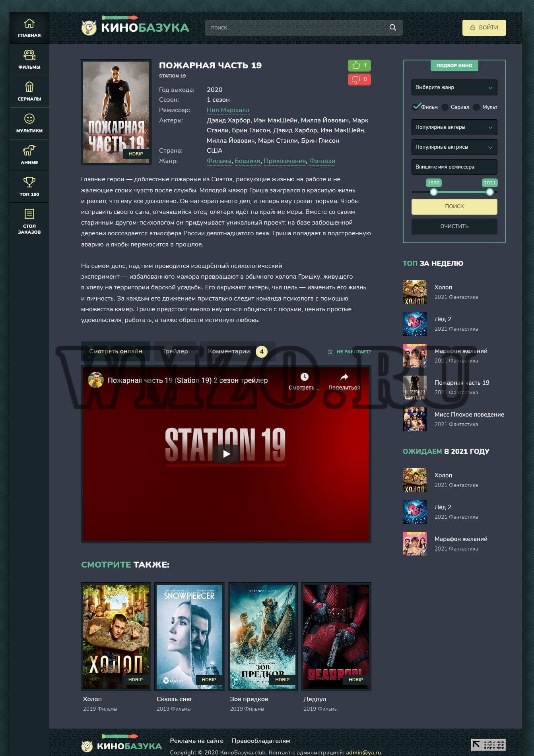This screenshot has width=534, height=756.
Task: Open the Боевики genre link
Action: click(x=247, y=161)
